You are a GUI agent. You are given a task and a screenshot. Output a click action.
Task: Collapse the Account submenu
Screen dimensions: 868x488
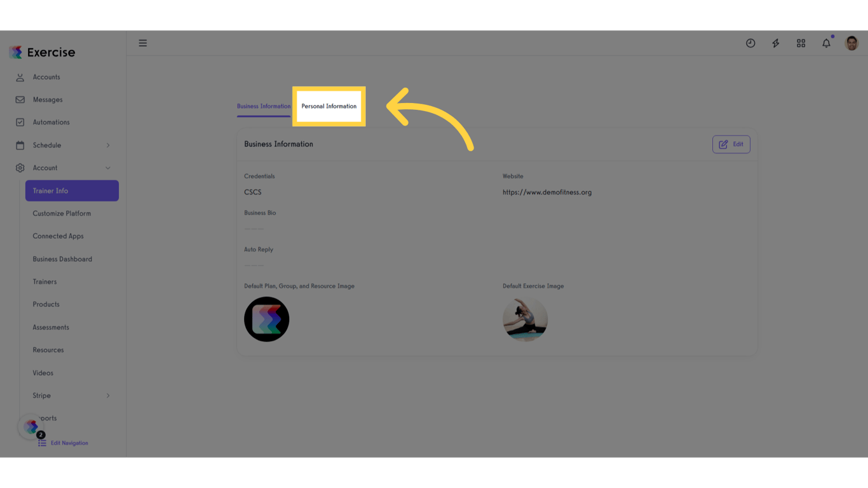click(108, 168)
